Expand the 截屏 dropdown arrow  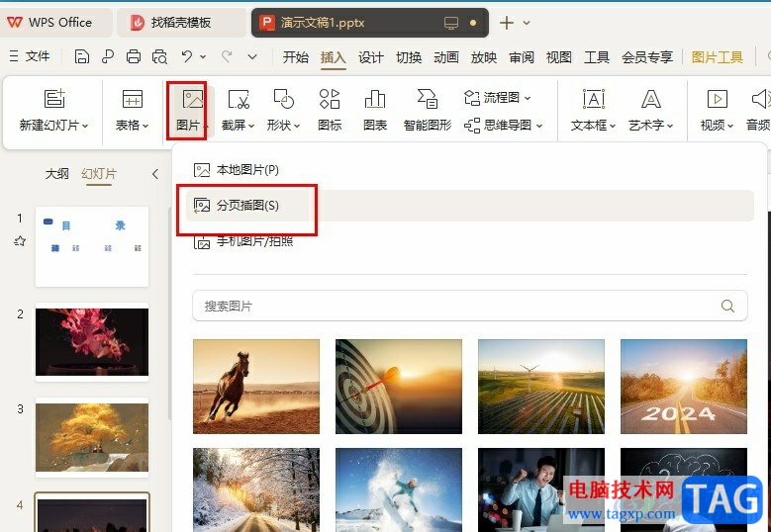(x=251, y=126)
